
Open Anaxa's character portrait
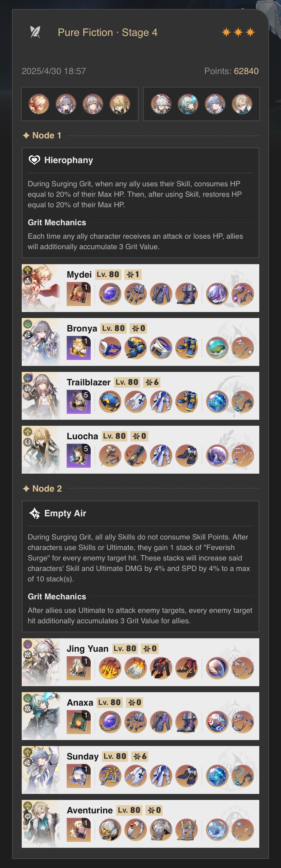coord(40,716)
